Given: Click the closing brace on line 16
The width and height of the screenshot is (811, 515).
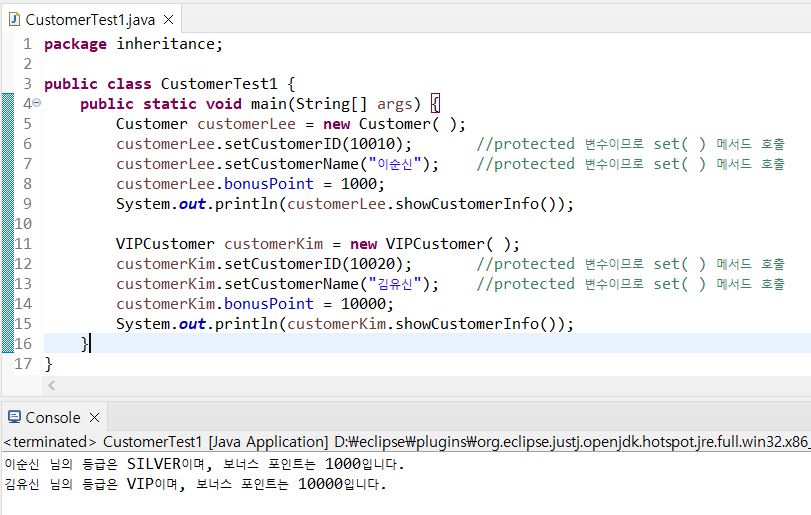Looking at the screenshot, I should pos(85,344).
